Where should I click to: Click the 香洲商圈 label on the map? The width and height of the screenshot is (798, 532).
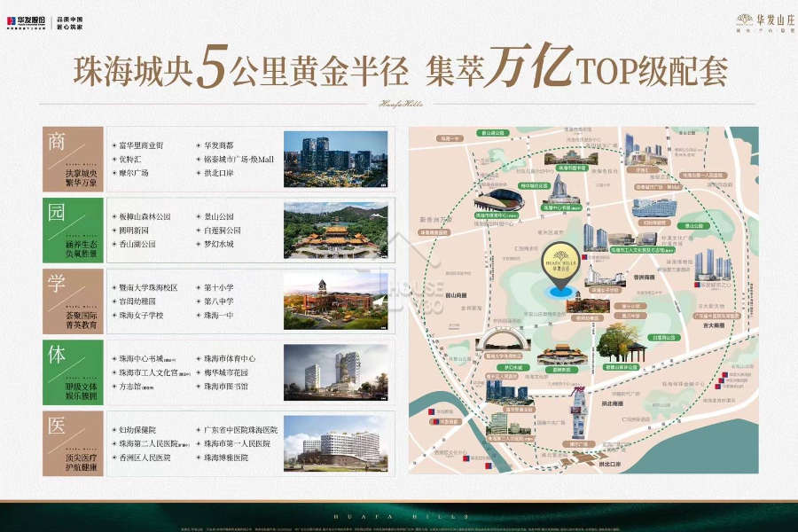645,278
